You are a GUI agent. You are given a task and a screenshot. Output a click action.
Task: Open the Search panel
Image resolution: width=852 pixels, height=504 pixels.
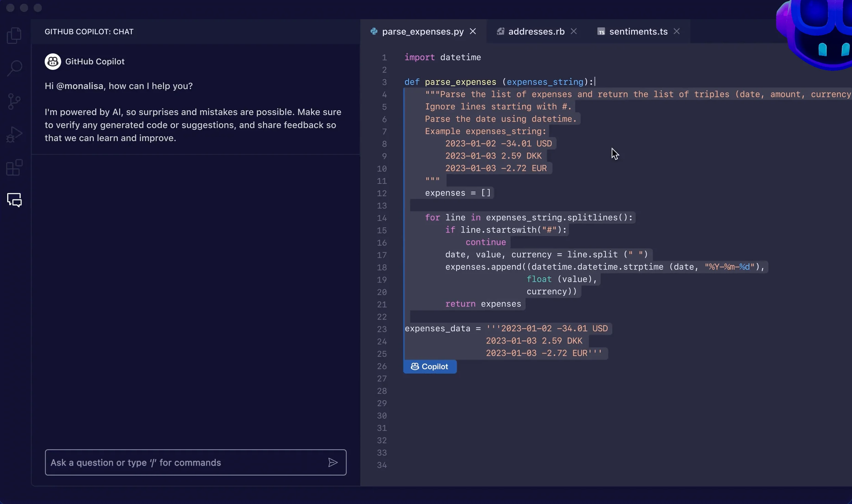[14, 68]
